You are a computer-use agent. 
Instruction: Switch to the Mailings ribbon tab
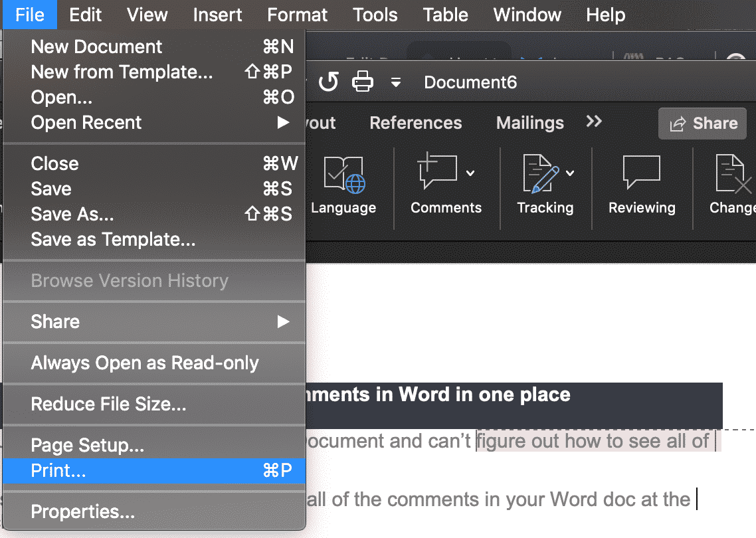(529, 123)
